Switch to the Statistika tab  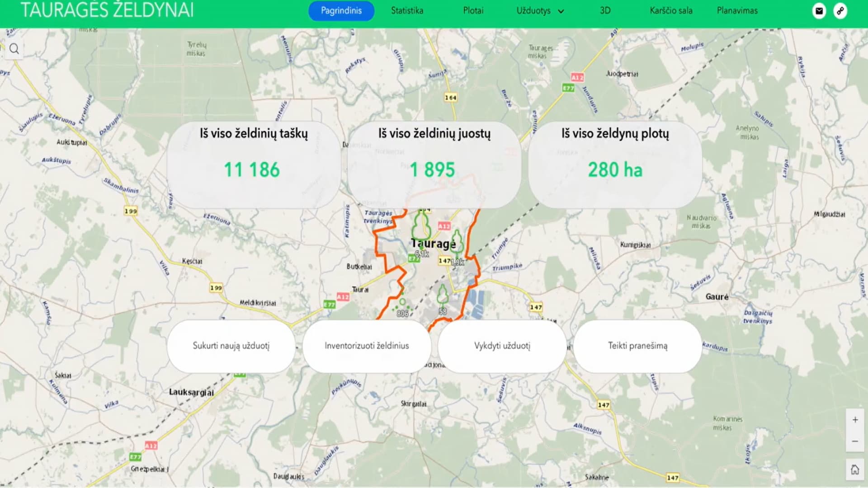[407, 11]
